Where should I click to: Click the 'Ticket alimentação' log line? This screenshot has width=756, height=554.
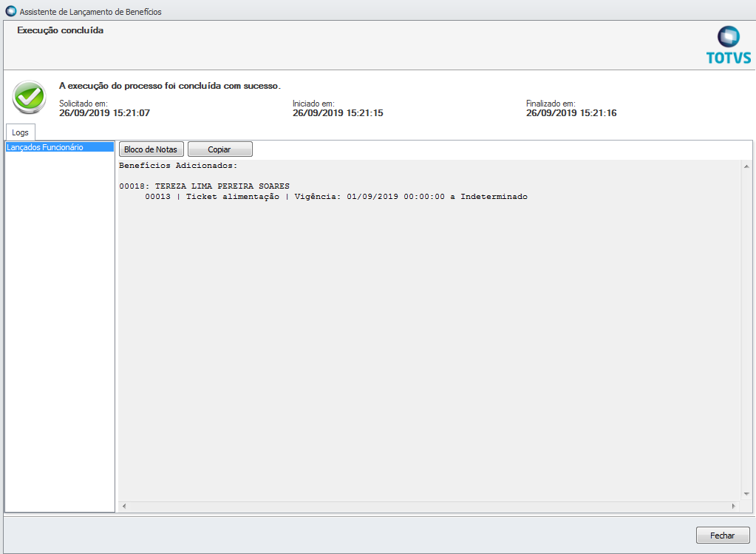pyautogui.click(x=336, y=197)
